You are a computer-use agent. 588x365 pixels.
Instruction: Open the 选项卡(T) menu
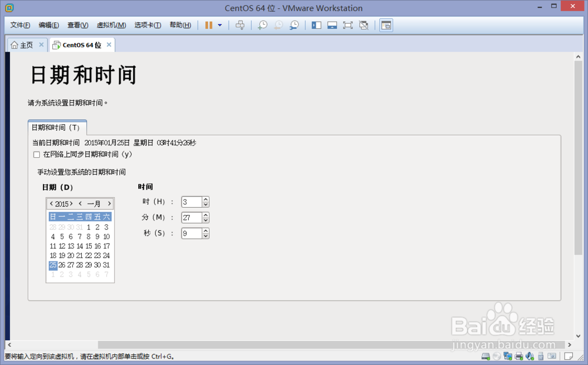[x=148, y=25]
